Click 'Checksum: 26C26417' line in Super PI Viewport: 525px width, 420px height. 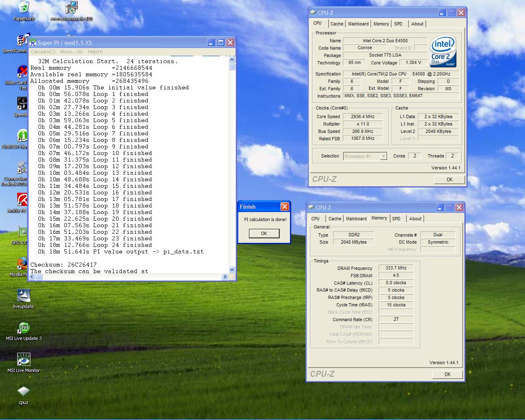tap(64, 265)
